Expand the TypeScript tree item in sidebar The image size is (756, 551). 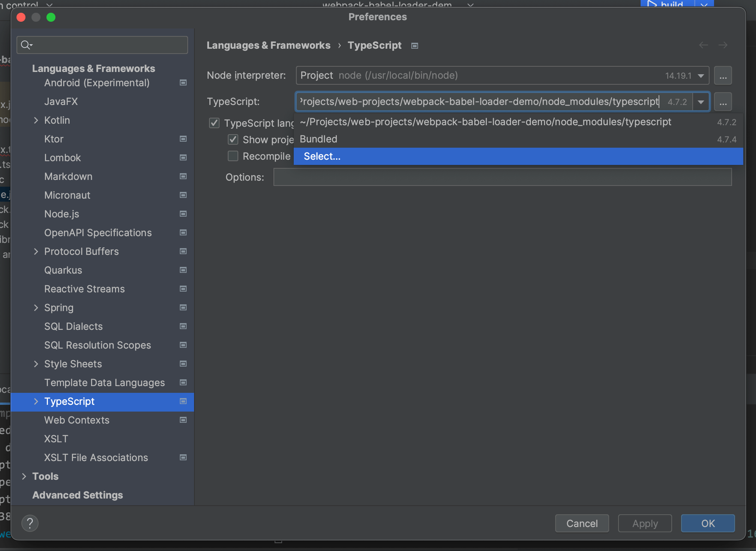click(36, 401)
